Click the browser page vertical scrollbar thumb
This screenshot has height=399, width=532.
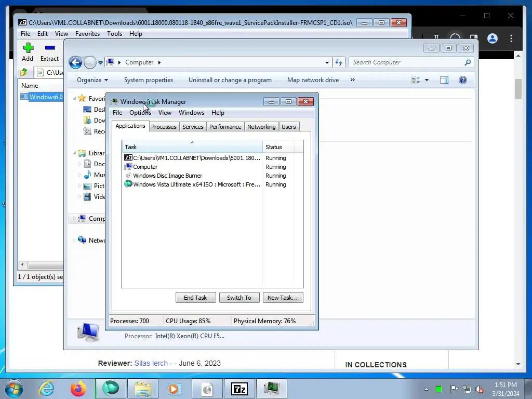pyautogui.click(x=518, y=89)
